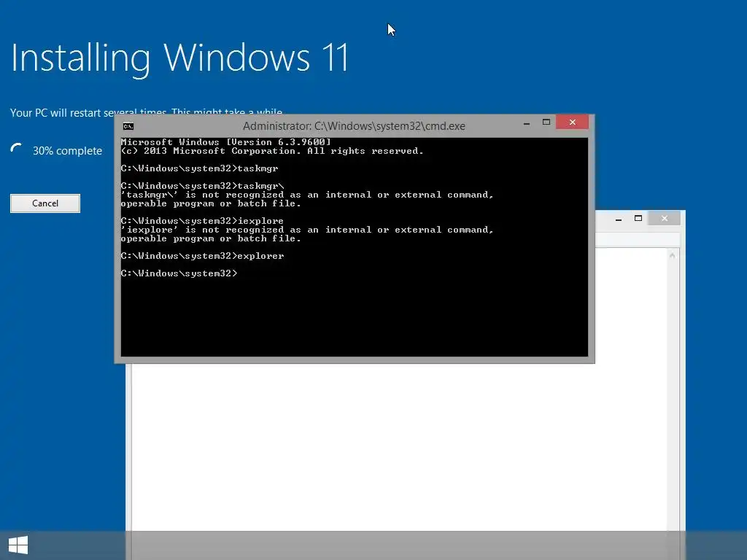Minimize the white background window

(x=619, y=219)
